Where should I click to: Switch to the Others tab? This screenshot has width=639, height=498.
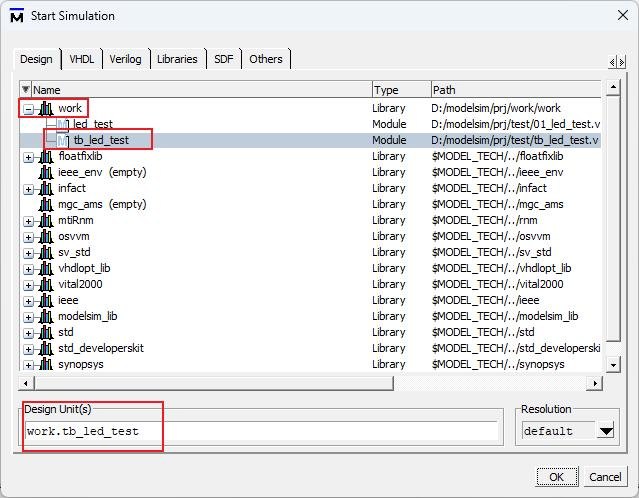266,59
